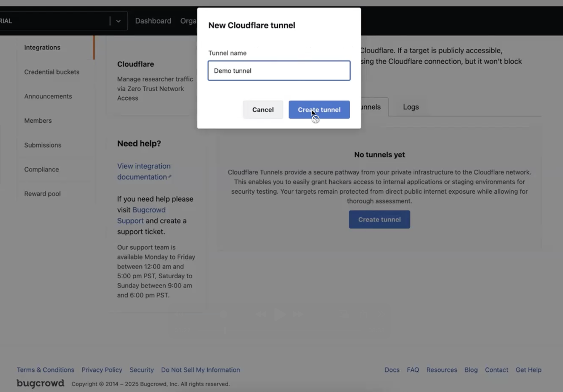This screenshot has height=392, width=563.
Task: Select the Tunnels tab behind dialog
Action: [374, 107]
